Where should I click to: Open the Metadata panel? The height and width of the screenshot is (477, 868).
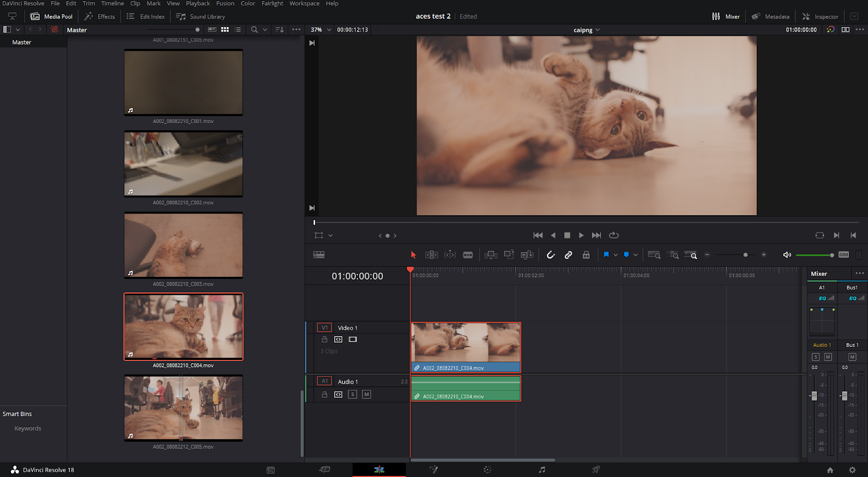click(x=770, y=16)
